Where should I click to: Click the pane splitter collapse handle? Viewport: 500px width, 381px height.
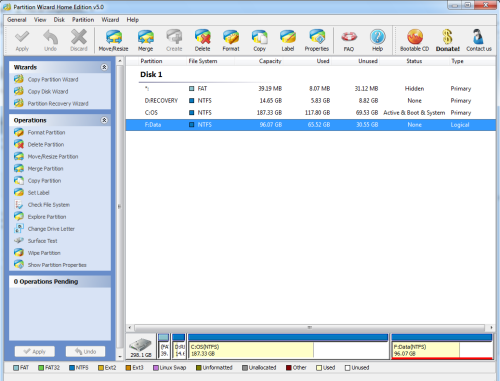pyautogui.click(x=119, y=207)
